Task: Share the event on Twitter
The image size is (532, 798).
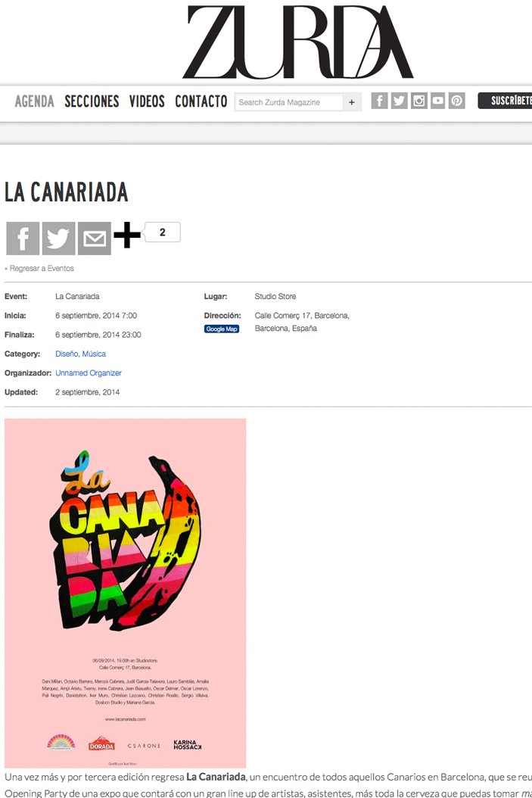Action: pos(58,238)
